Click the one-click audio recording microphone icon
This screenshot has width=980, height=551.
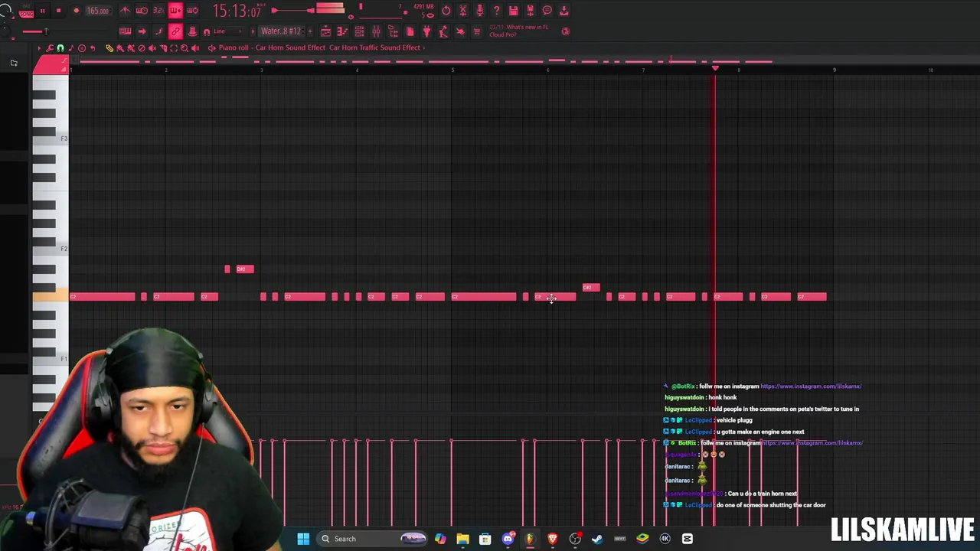(480, 11)
